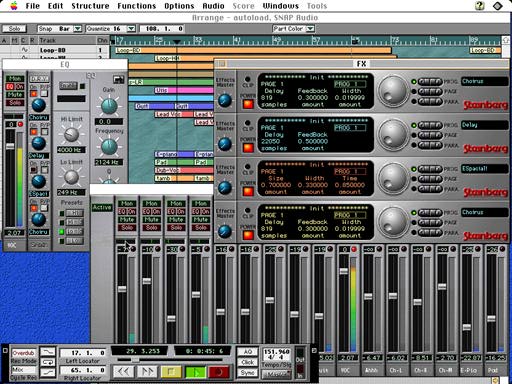Screen dimensions: 512x384
Task: Click the PROG button on Delay unit
Action: tap(430, 125)
